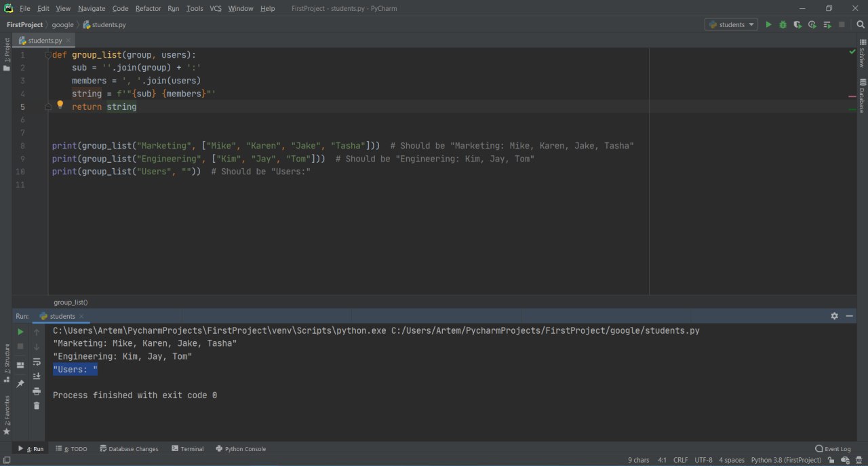Open the Window menu
Image resolution: width=868 pixels, height=466 pixels.
click(x=241, y=8)
